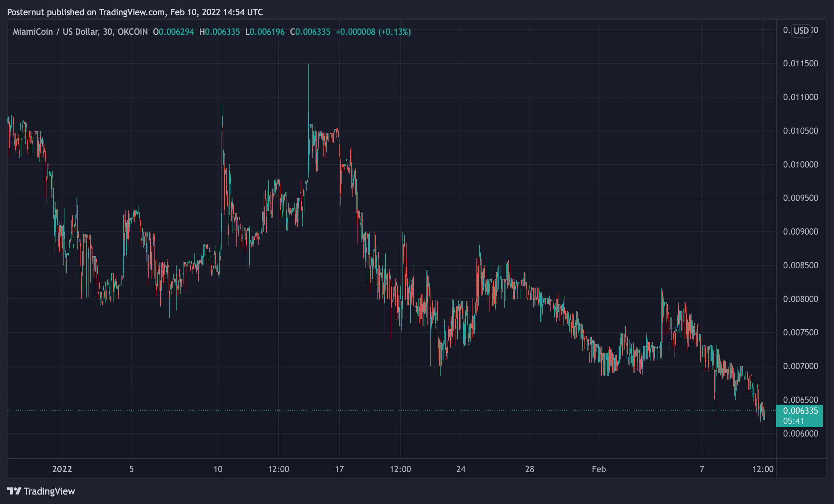Click the Feb label on time axis

[x=599, y=469]
